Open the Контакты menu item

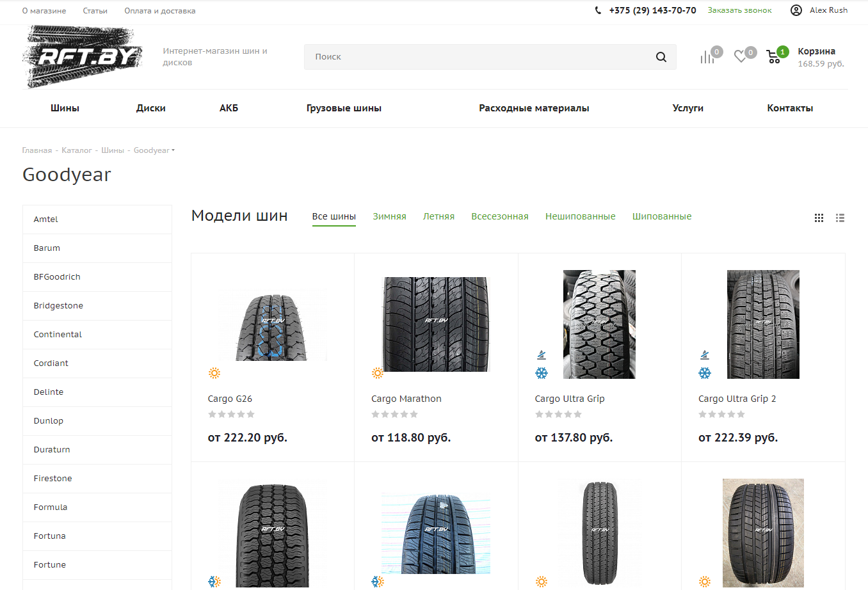point(790,108)
